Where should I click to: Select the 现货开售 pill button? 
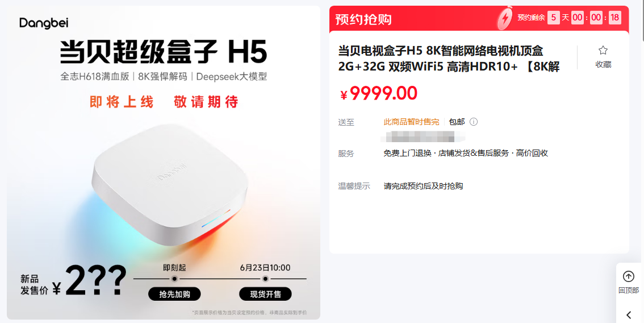(x=265, y=294)
